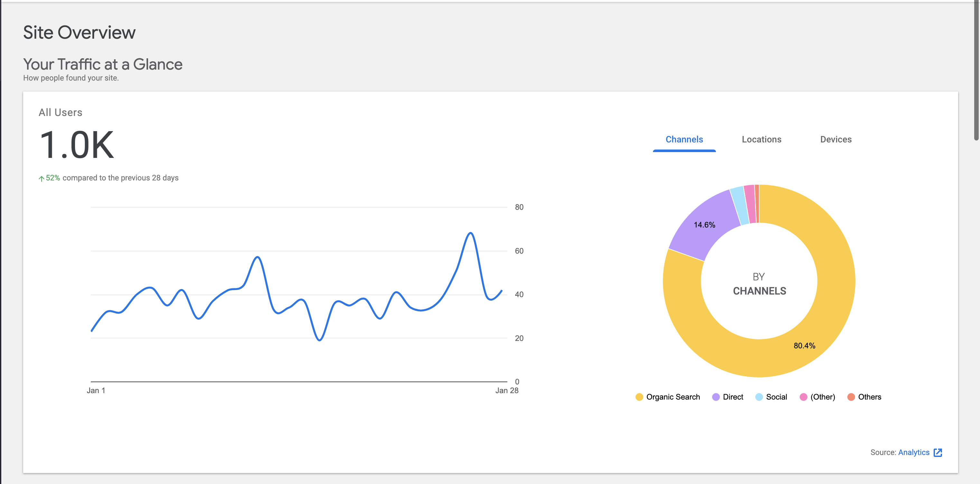Click the green upward arrow next to 52%
This screenshot has height=484, width=980.
click(x=41, y=178)
